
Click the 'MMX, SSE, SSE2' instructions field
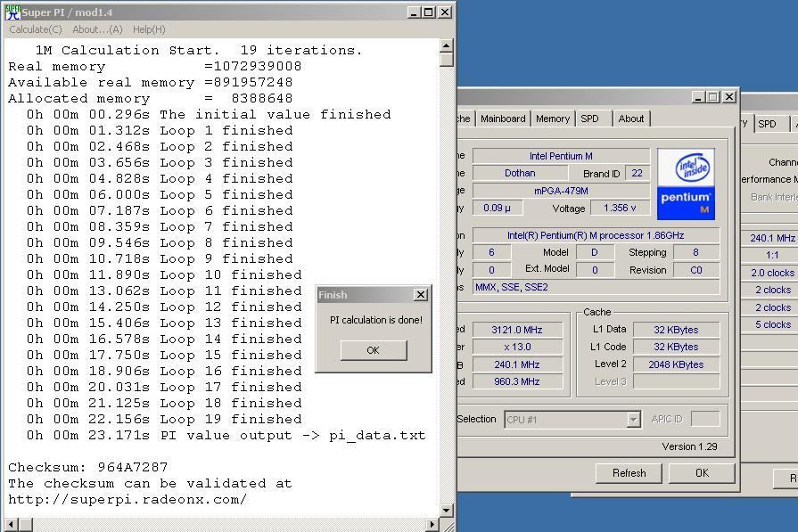(x=596, y=287)
